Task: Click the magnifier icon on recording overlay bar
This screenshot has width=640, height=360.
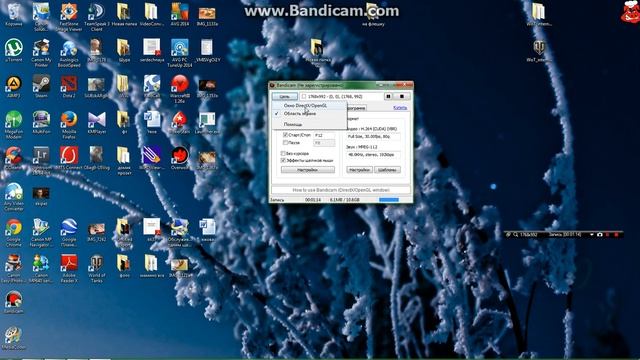Action: 516,235
